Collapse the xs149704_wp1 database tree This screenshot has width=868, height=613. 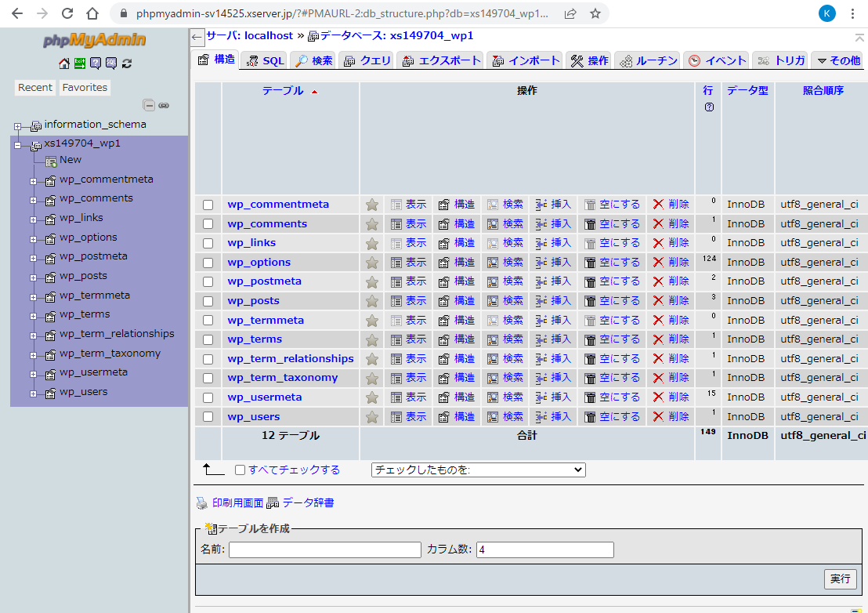point(17,145)
